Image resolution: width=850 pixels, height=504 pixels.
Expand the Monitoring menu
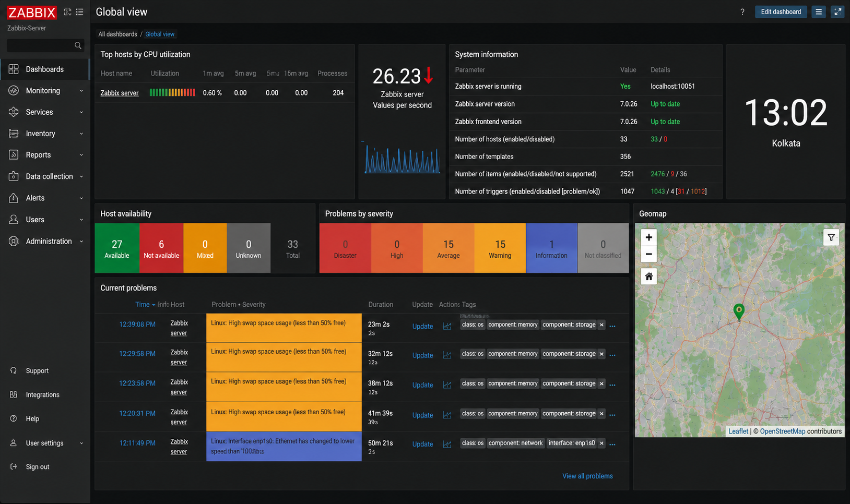(45, 91)
